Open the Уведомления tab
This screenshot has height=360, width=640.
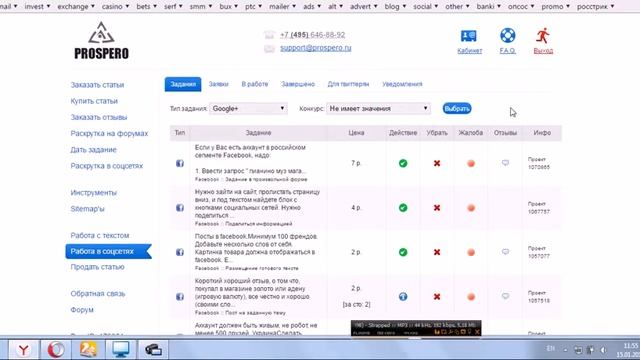click(x=402, y=84)
